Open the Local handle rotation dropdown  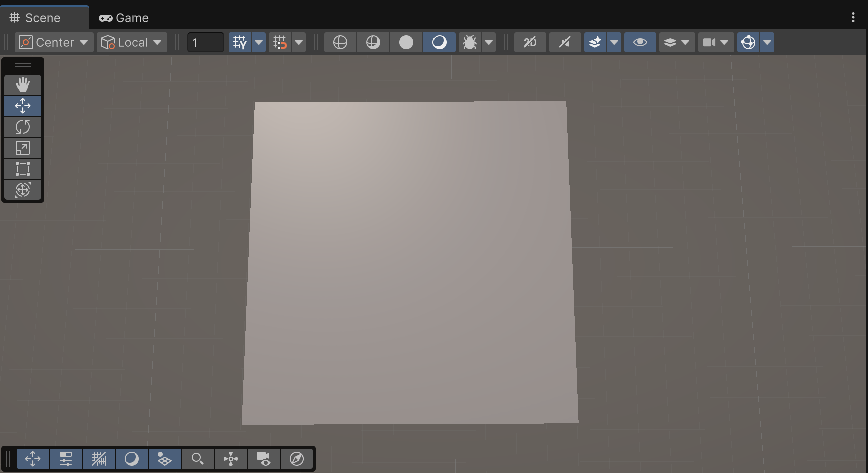(131, 42)
